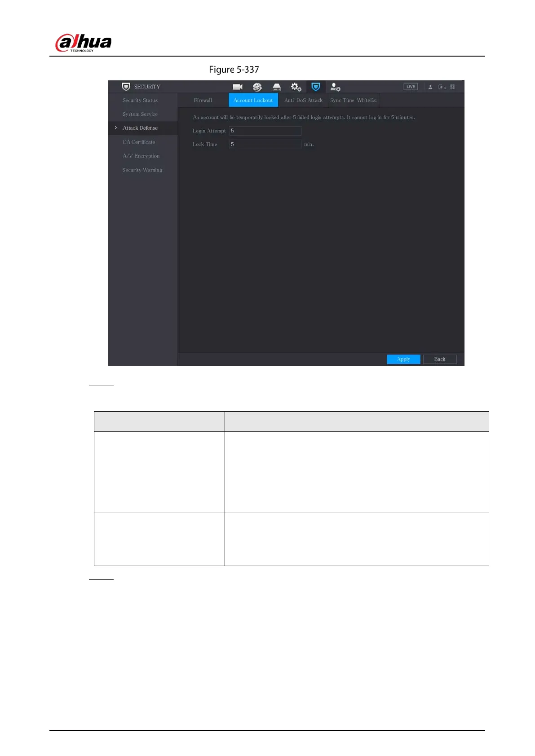Click the Login Attempt input field
This screenshot has width=535, height=756.
tap(265, 131)
